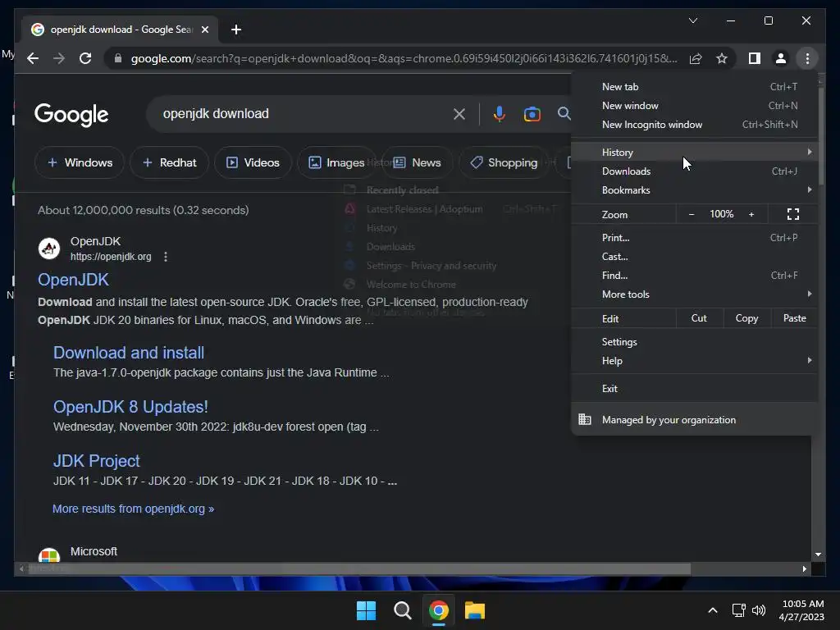Switch to Images results
The image size is (840, 630).
tap(337, 162)
